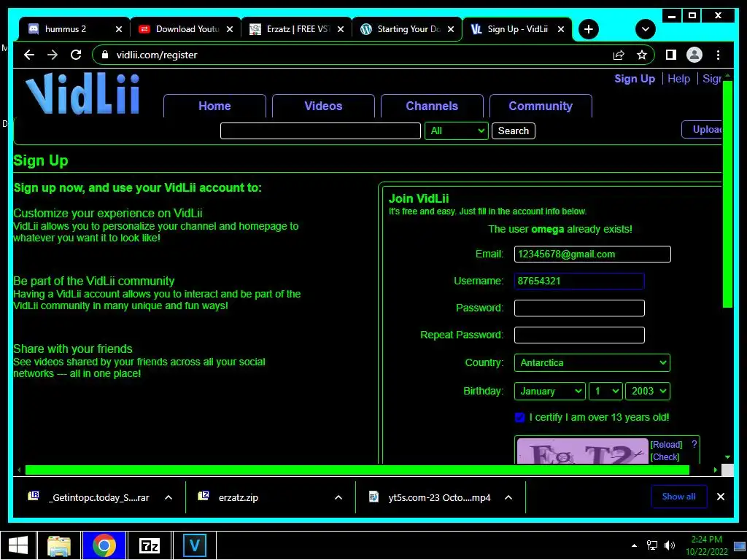Viewport: 747px width, 560px height.
Task: Open the side panel icon in Chrome toolbar
Action: pyautogui.click(x=671, y=55)
